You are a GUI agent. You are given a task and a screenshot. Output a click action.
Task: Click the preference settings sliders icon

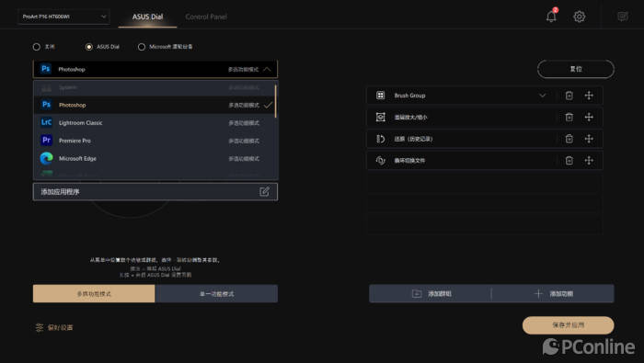coord(39,327)
